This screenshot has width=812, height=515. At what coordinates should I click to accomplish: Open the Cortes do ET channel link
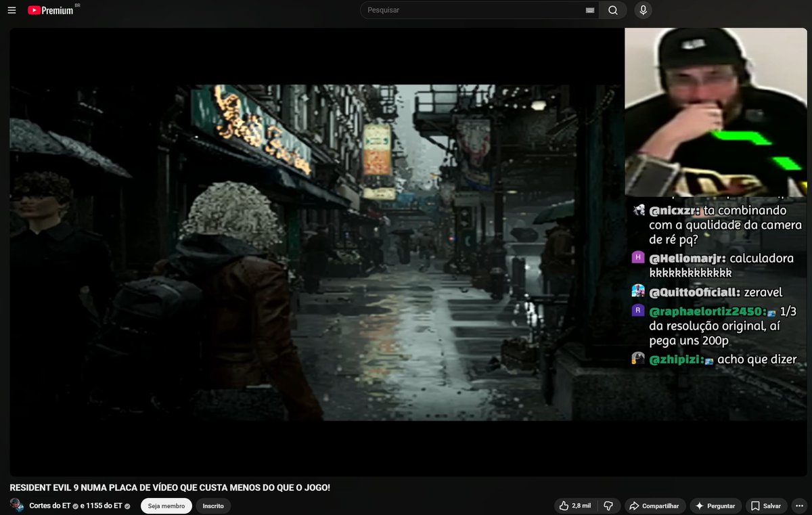pyautogui.click(x=49, y=506)
